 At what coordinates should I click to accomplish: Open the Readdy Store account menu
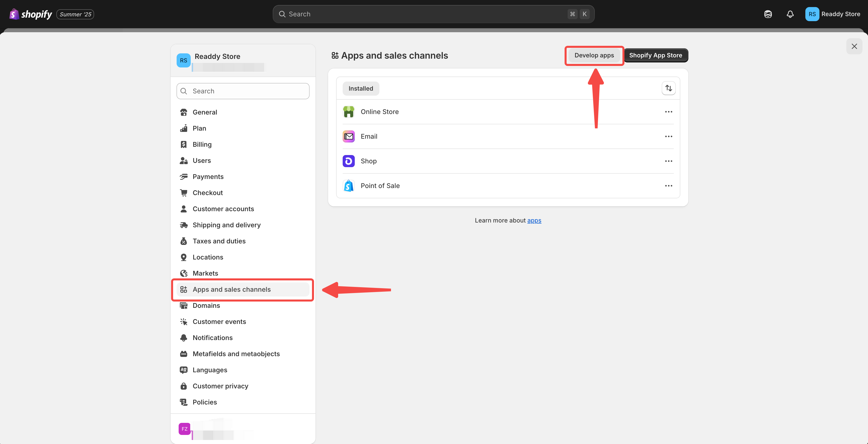pyautogui.click(x=832, y=14)
